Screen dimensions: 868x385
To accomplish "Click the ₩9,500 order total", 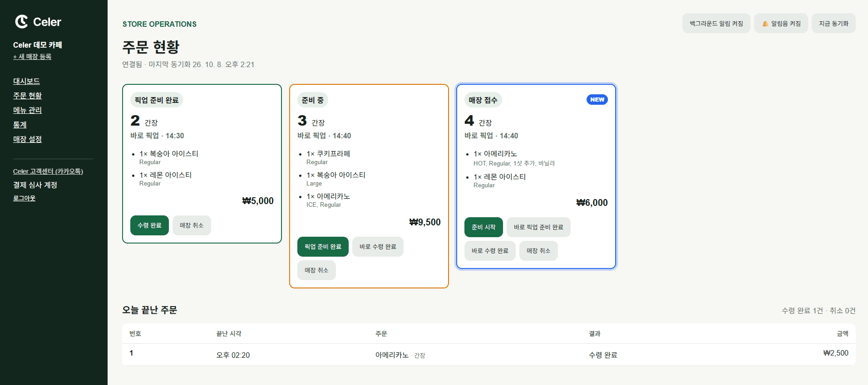I will click(x=425, y=222).
